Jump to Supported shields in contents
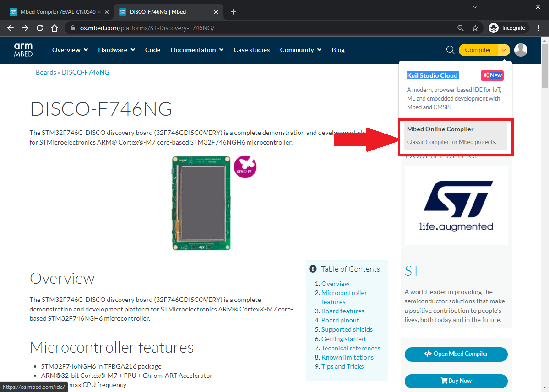The width and height of the screenshot is (549, 392). coord(347,329)
